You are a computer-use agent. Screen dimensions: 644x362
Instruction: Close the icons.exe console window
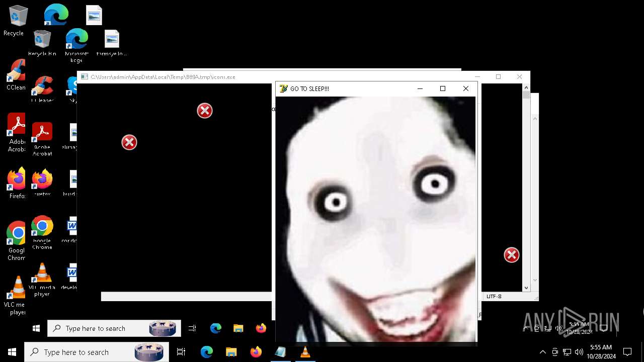click(x=519, y=77)
